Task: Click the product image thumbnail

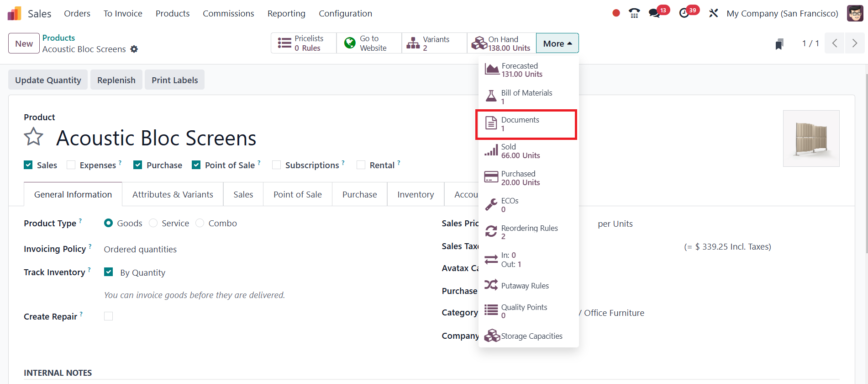Action: point(811,139)
